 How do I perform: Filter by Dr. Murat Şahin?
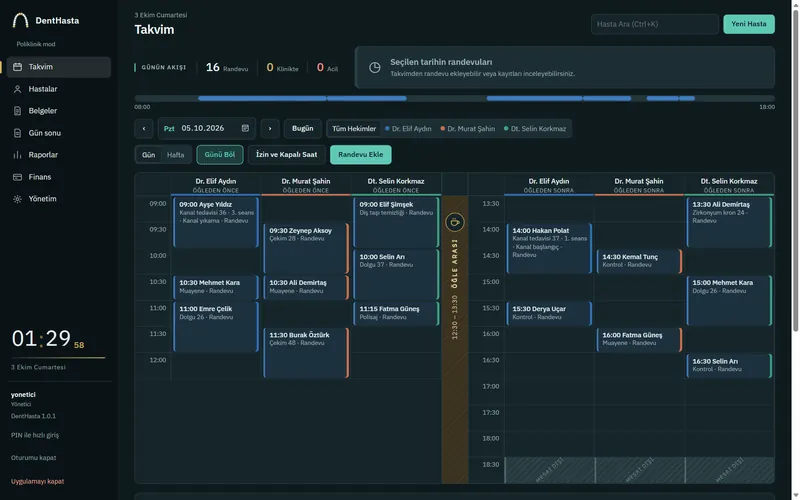(x=468, y=129)
